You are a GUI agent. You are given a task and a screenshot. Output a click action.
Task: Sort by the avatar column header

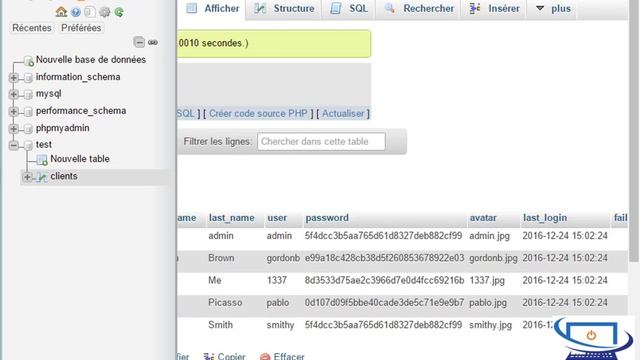(483, 218)
